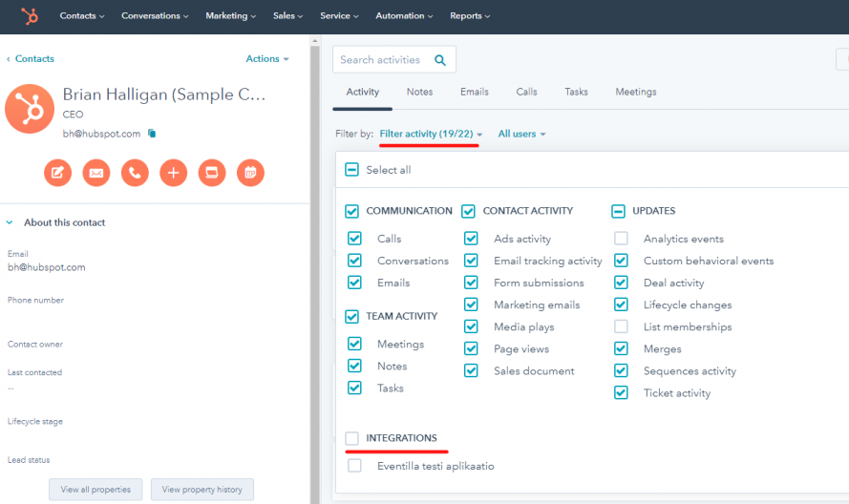This screenshot has width=849, height=504.
Task: Check the INTEGRATIONS group checkbox
Action: pyautogui.click(x=352, y=438)
